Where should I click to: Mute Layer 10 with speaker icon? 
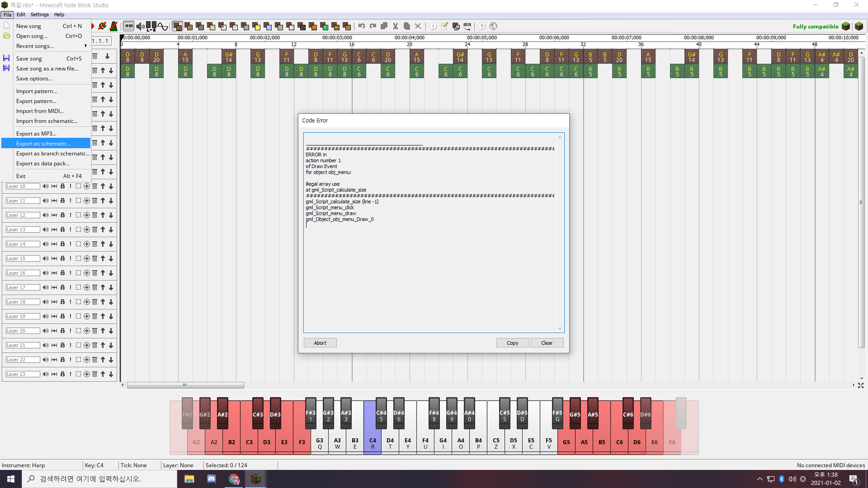click(46, 186)
